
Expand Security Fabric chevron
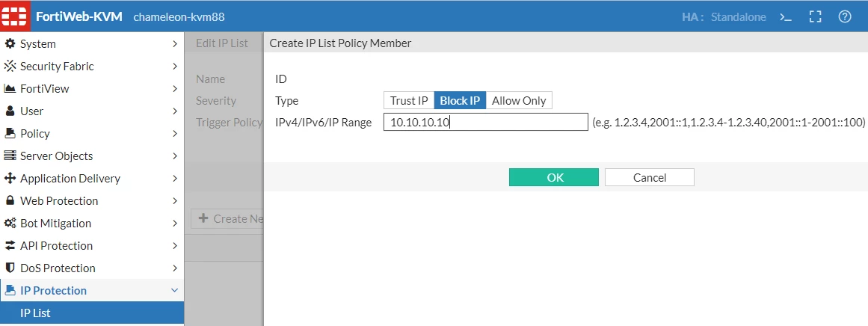tap(174, 67)
